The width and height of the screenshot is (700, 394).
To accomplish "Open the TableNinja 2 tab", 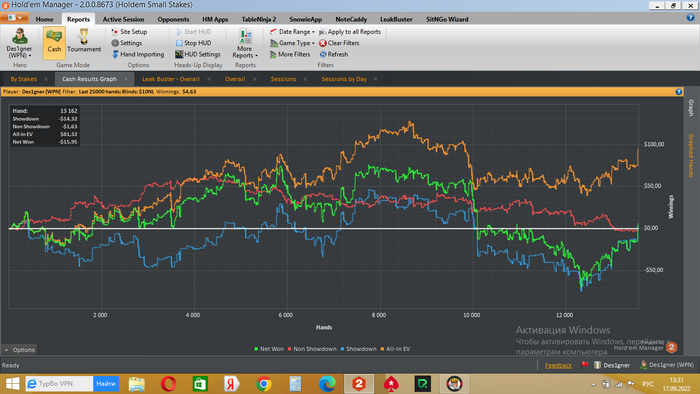I will coord(258,19).
